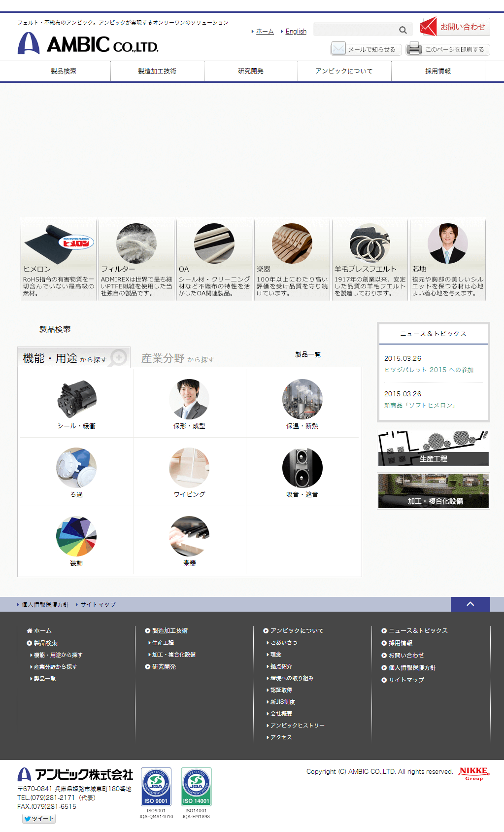504x832 pixels.
Task: Click the 吸音・遮音 speaker icon
Action: coord(302,468)
